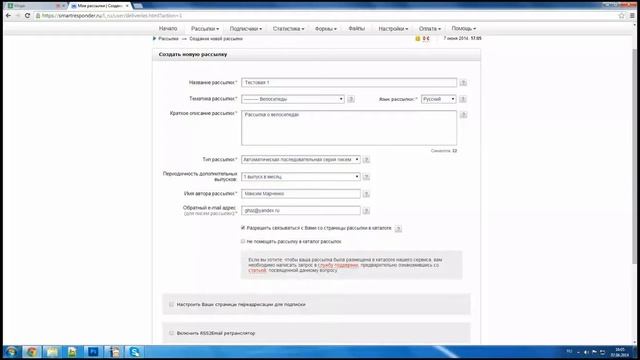Viewport: 640px width, 360px height.
Task: Open Skype from the taskbar
Action: tap(135, 351)
